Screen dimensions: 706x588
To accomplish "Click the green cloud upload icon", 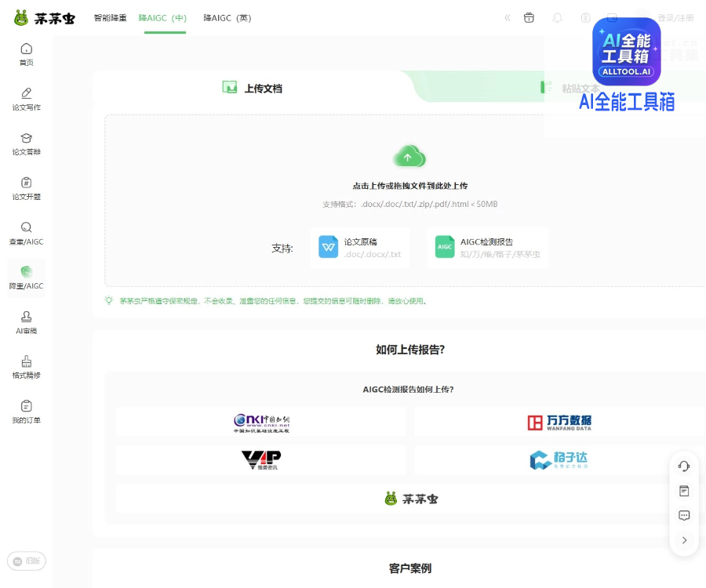I will click(x=409, y=156).
